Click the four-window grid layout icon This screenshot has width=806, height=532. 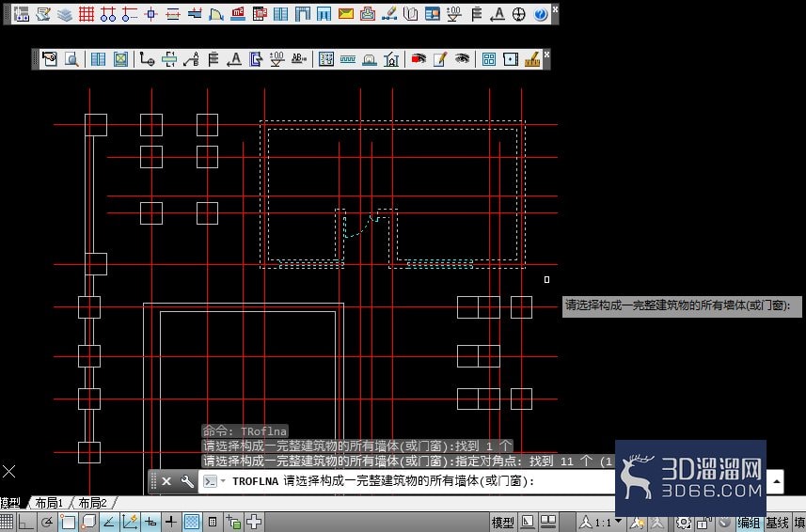489,59
